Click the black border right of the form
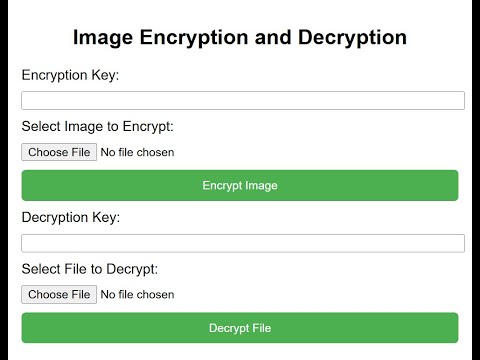This screenshot has height=360, width=480. coord(476,180)
